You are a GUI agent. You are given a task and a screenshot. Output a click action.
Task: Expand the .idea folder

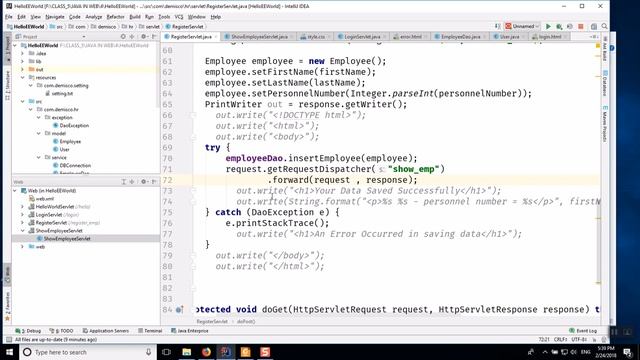tap(23, 53)
